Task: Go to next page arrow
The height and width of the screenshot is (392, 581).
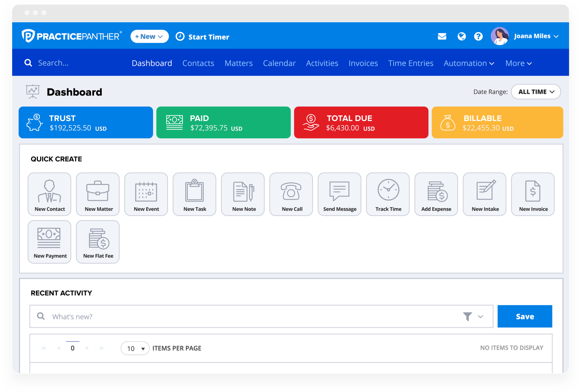Action: [x=87, y=348]
